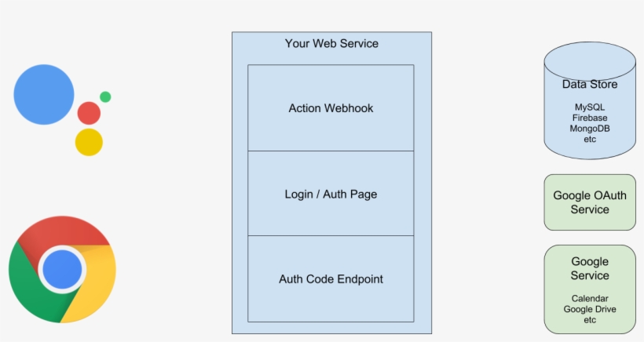The height and width of the screenshot is (342, 644).
Task: Click the Firebase entry in Data Store
Action: [590, 118]
